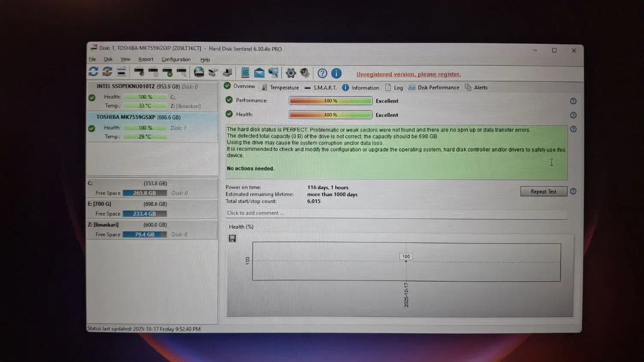Image resolution: width=644 pixels, height=362 pixels.
Task: Click the gray drive and computer toolbar icon
Action: 228,72
